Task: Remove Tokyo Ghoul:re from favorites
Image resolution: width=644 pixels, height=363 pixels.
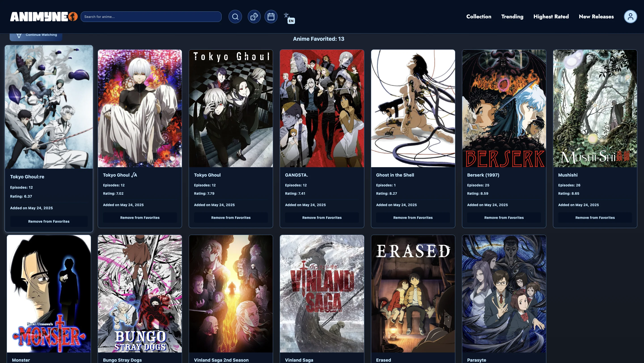Action: 49,221
